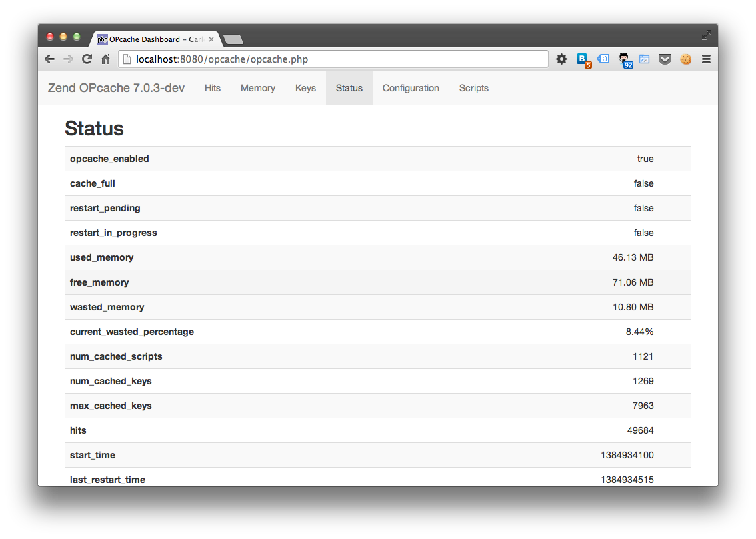Select the 49684 hits value

coord(640,430)
